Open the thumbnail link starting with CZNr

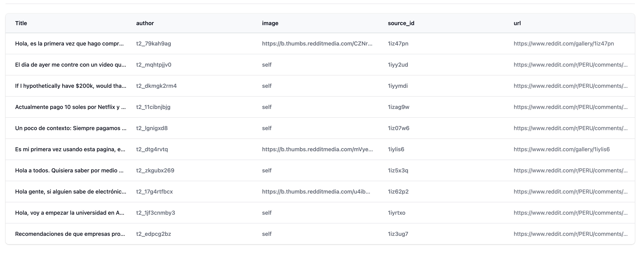tap(317, 43)
